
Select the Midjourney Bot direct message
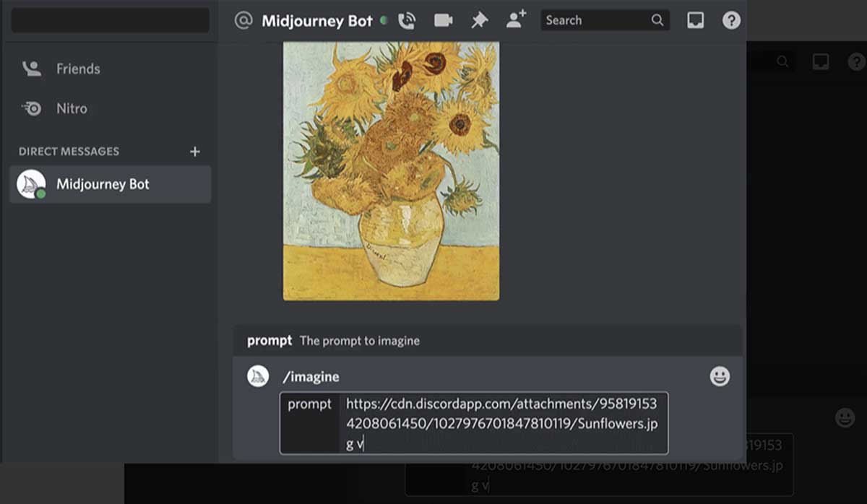click(111, 184)
